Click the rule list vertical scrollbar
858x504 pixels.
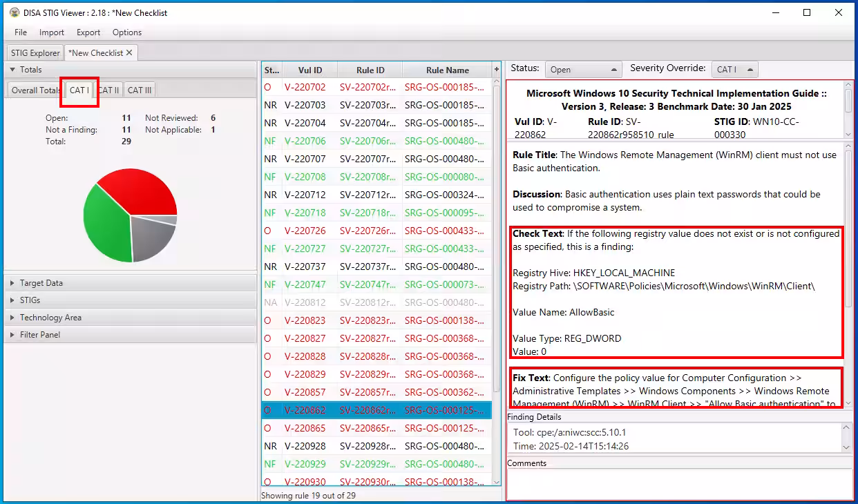[x=496, y=276]
